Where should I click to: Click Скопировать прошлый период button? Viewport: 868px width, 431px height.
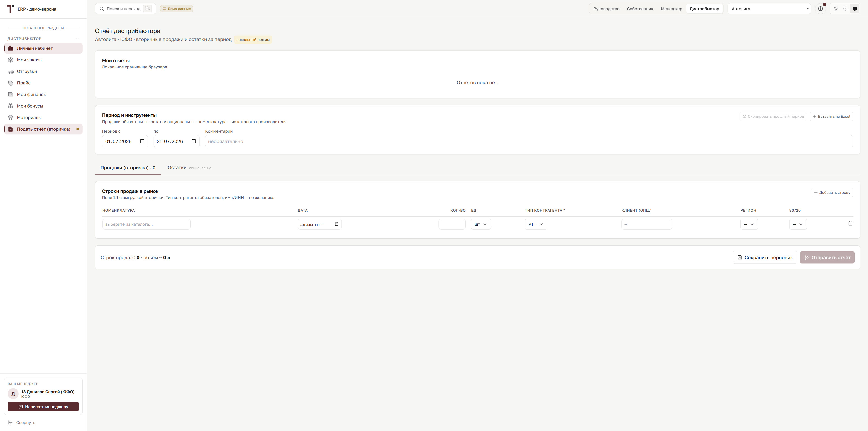[x=773, y=116]
